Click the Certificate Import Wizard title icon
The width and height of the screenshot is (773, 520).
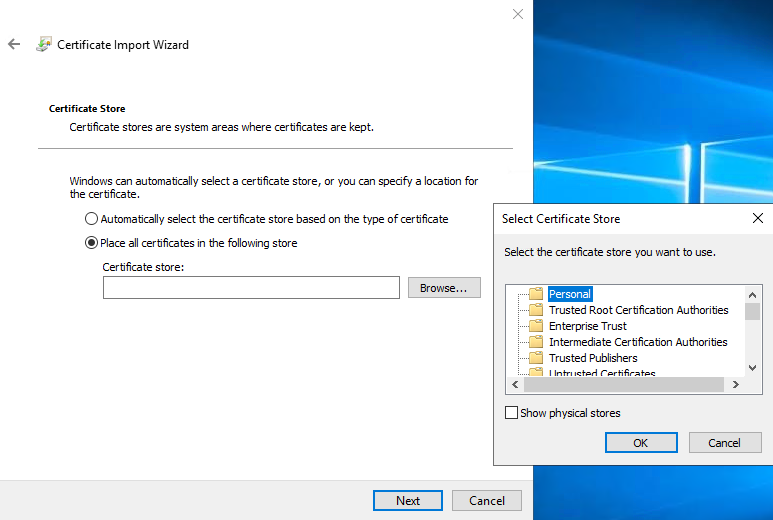(x=43, y=44)
